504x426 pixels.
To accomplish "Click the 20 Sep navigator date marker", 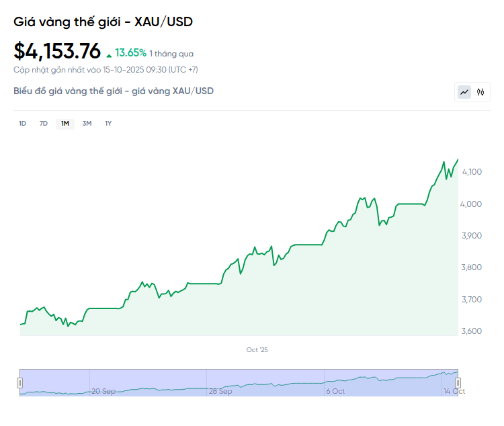I will coord(103,391).
